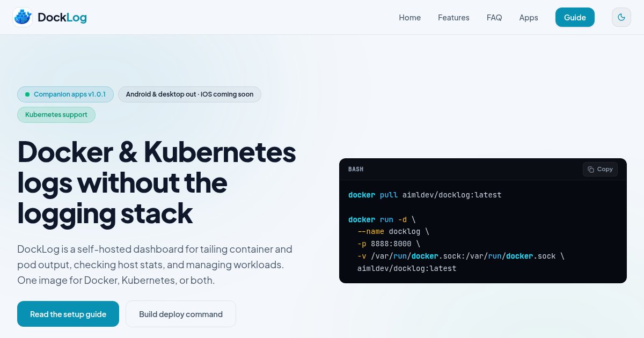Click the final aimldev/docklog:latest line
The image size is (644, 338).
[x=407, y=268]
